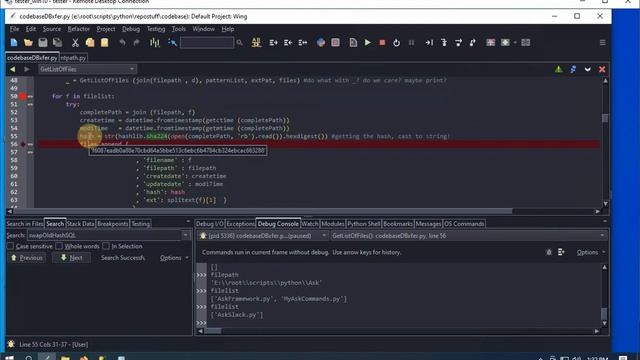Toggle the Case sensitive checkbox

[10, 246]
